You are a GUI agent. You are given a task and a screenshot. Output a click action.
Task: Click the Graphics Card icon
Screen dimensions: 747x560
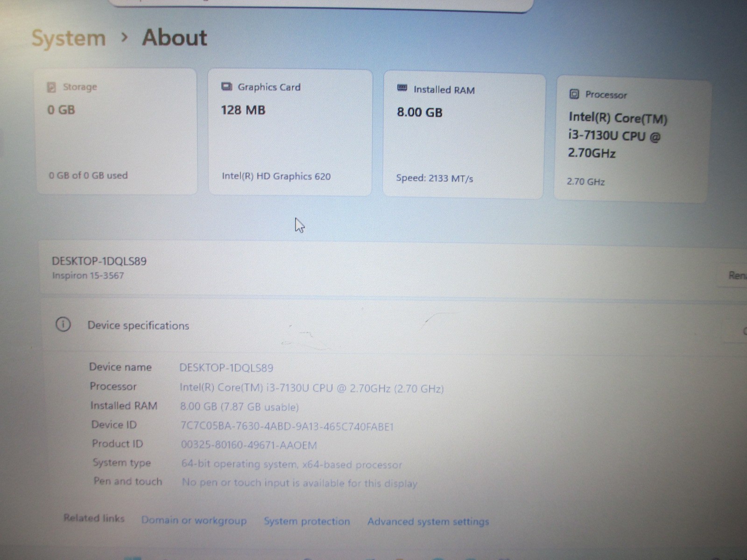click(x=226, y=87)
